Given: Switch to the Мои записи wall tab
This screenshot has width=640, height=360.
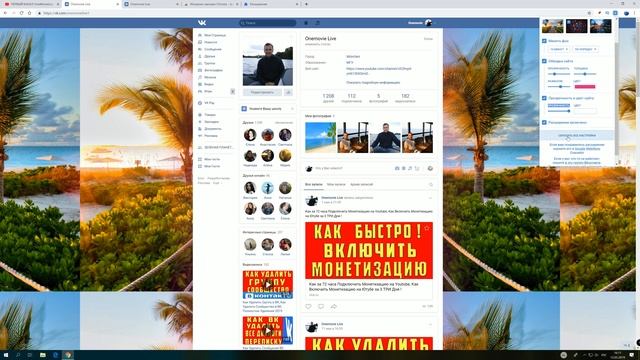Looking at the screenshot, I should [336, 184].
